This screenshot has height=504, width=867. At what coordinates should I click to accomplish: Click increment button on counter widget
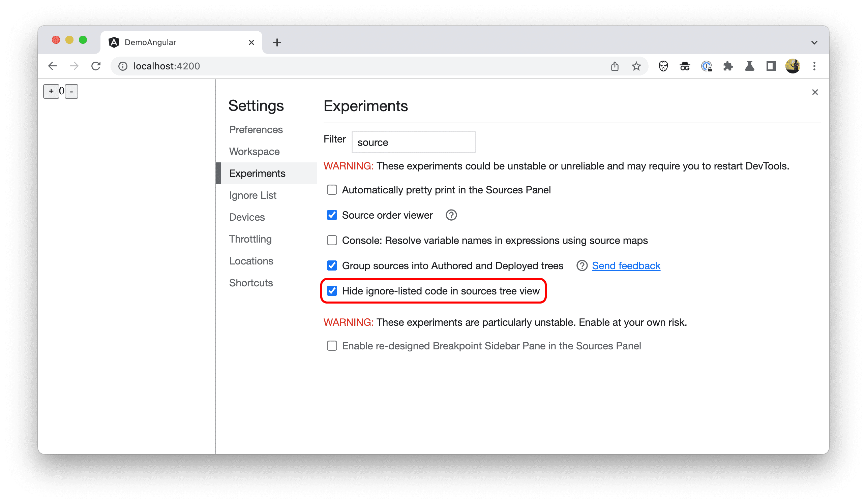coord(52,91)
